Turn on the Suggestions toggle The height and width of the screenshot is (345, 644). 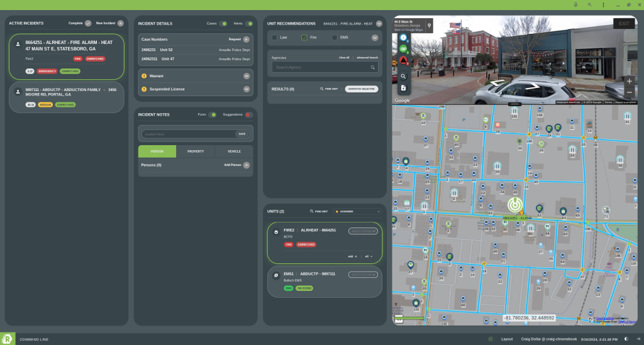click(x=248, y=115)
